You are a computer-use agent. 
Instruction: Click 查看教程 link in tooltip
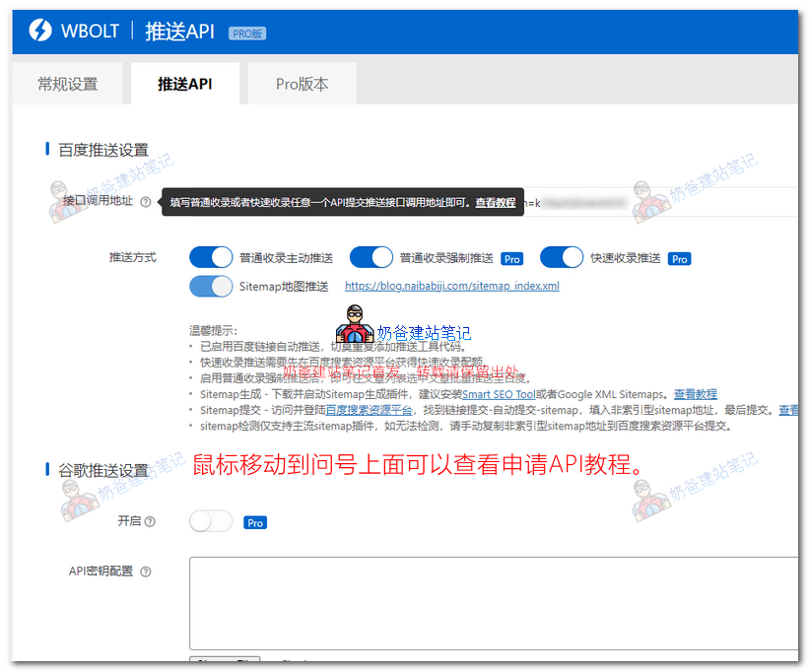coord(496,203)
